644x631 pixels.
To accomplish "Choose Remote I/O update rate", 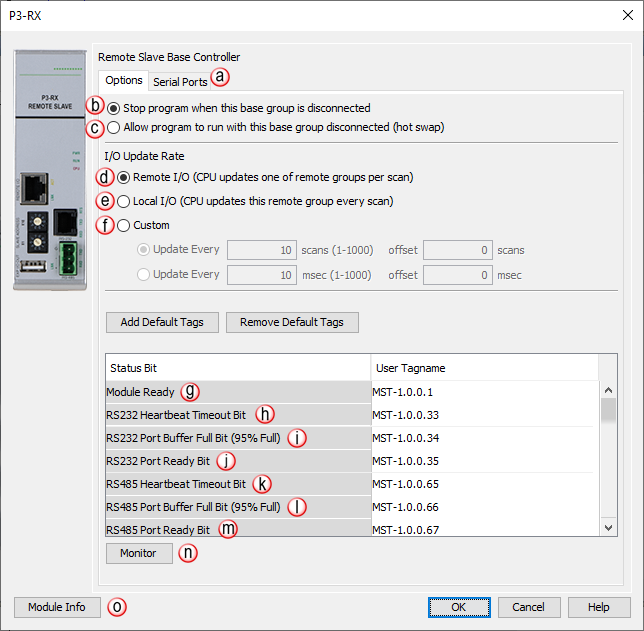I will click(x=125, y=177).
